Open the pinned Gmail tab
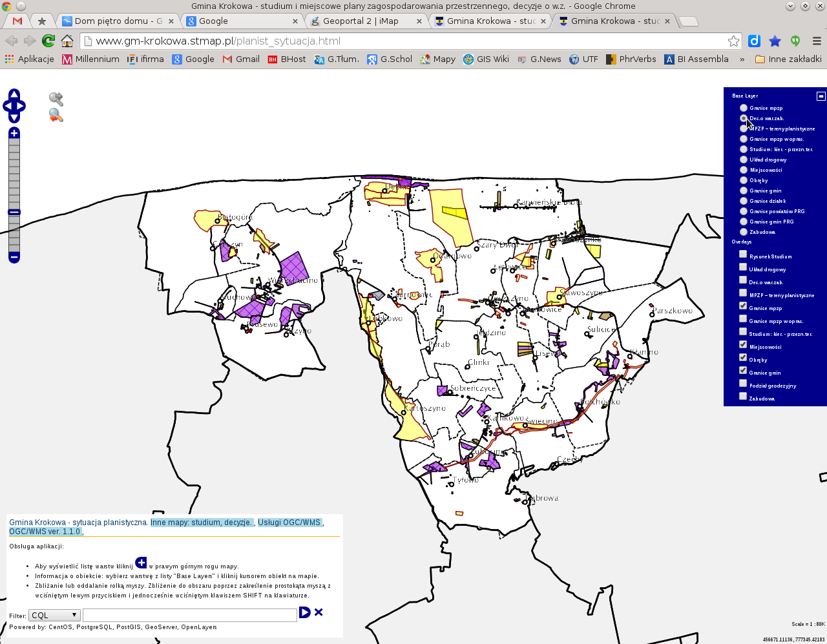Screen dimensions: 827x644 (x=17, y=21)
